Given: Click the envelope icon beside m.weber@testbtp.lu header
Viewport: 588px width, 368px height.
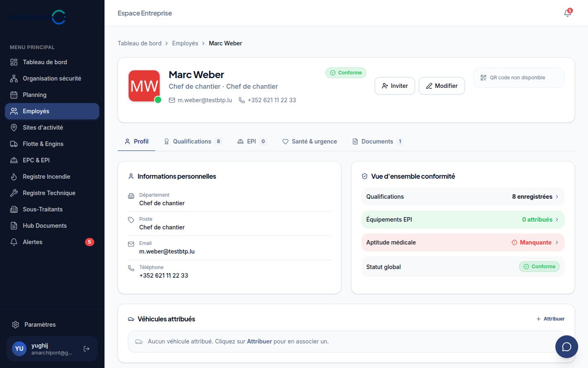Looking at the screenshot, I should pos(172,100).
